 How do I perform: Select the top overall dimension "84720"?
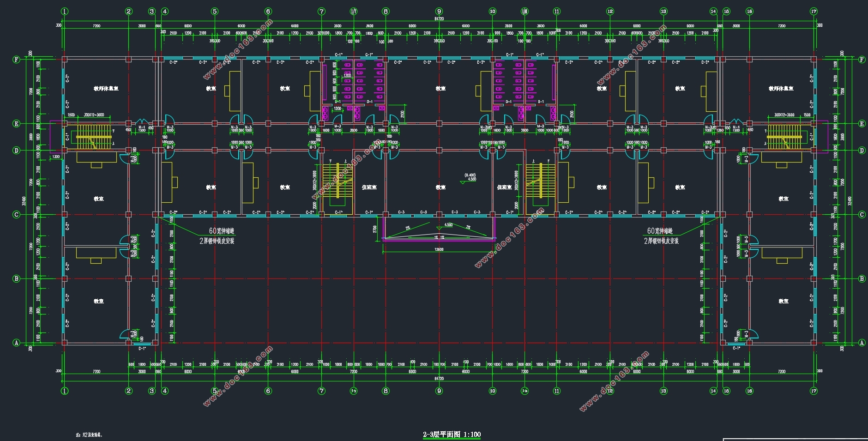(x=439, y=19)
